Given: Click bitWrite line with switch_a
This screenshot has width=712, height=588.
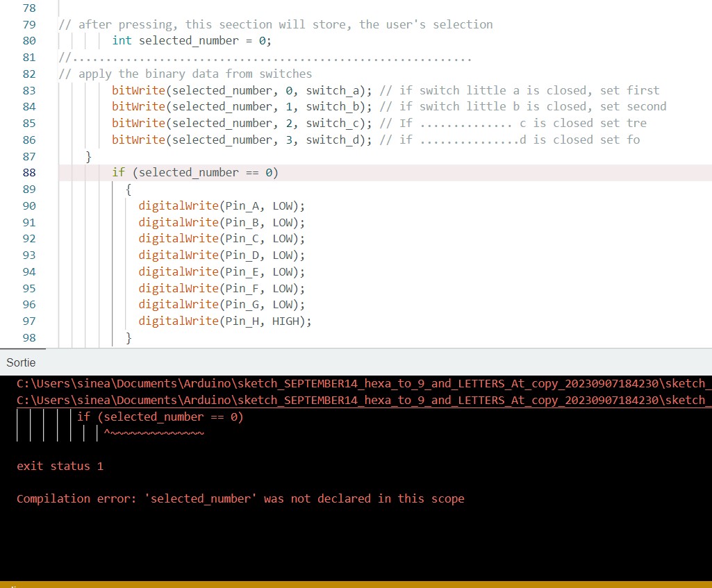Looking at the screenshot, I should [x=386, y=90].
